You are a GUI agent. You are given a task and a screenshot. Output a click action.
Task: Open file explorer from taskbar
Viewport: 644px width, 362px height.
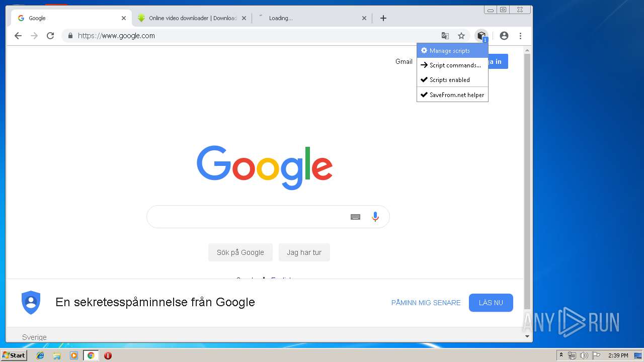(x=57, y=355)
